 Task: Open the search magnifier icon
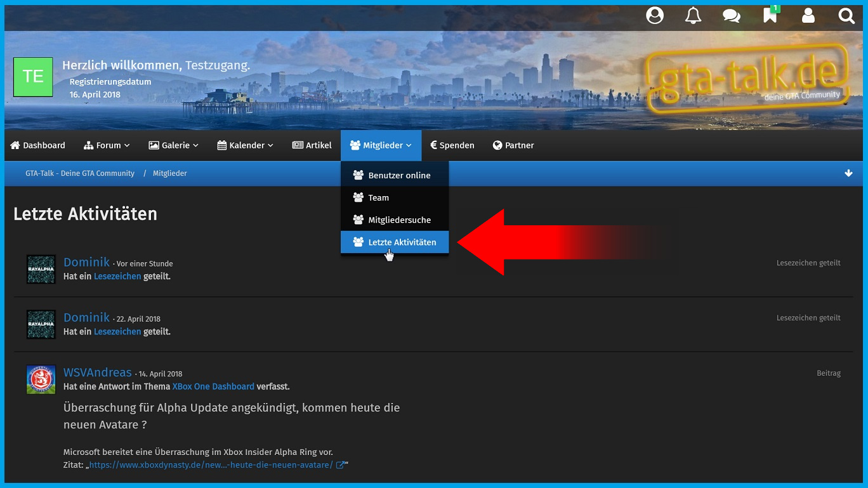pos(846,16)
